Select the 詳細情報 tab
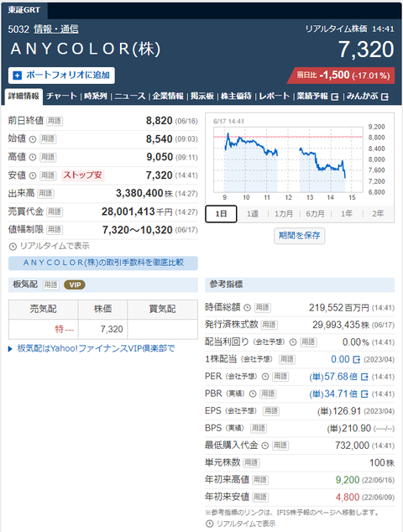 24,96
